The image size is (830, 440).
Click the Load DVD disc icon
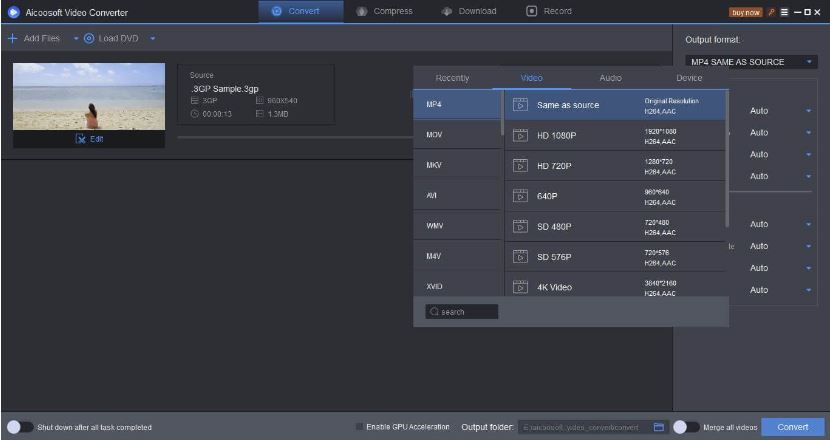tap(89, 38)
